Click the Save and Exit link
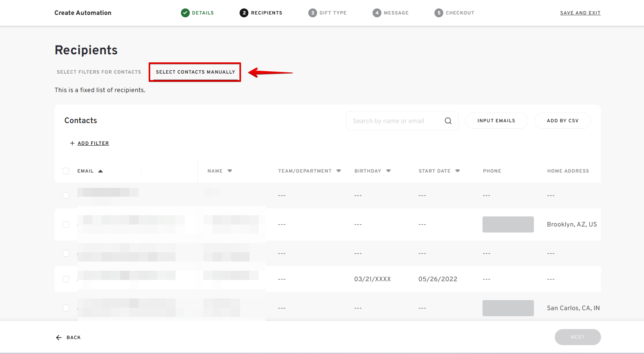The height and width of the screenshot is (354, 644). pos(580,13)
